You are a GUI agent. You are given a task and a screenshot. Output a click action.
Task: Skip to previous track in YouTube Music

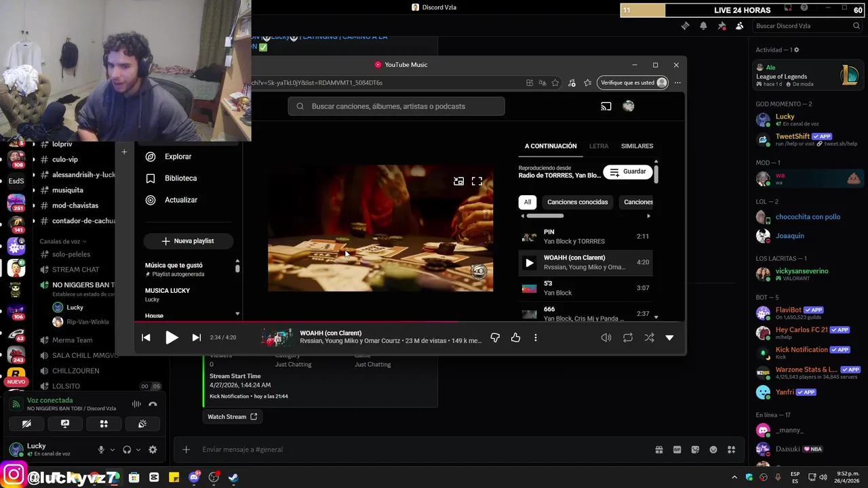click(x=146, y=338)
